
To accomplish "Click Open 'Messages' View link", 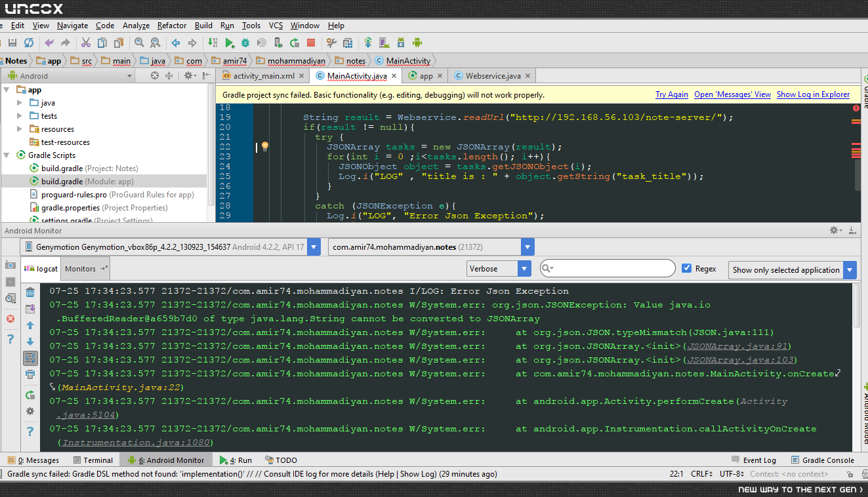I will (x=733, y=94).
